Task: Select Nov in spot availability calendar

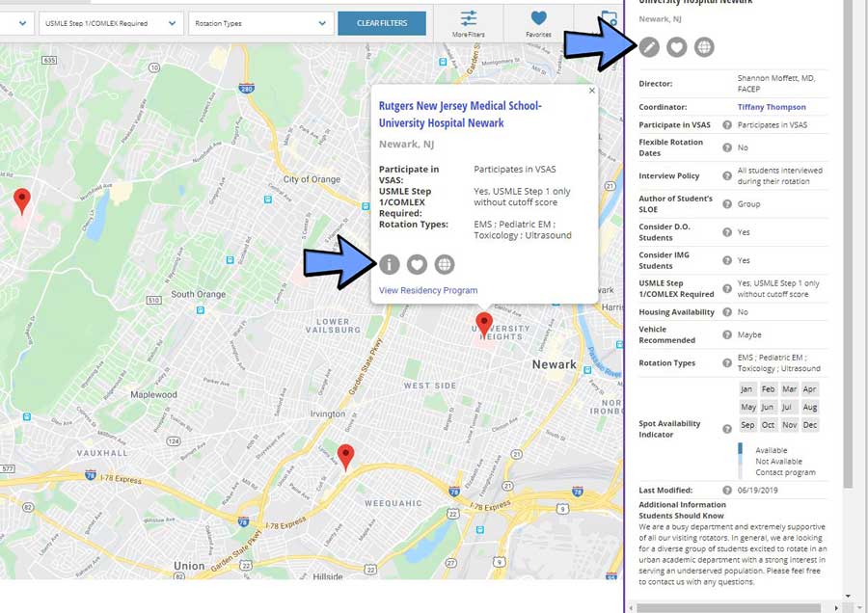Action: (789, 425)
